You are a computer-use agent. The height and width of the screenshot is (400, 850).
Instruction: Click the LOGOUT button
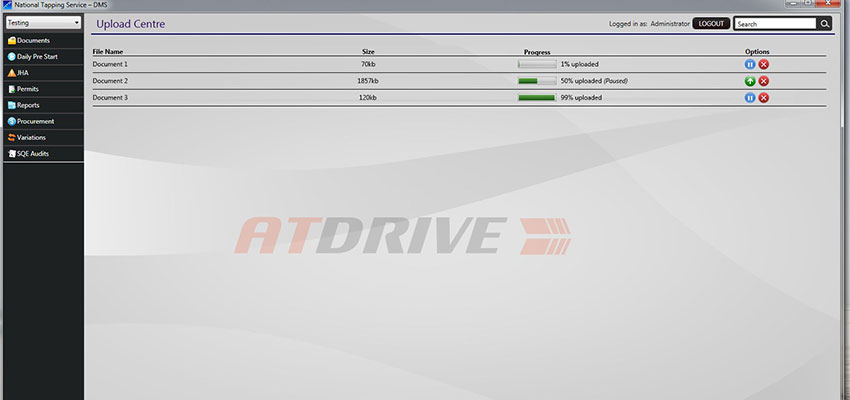point(711,24)
